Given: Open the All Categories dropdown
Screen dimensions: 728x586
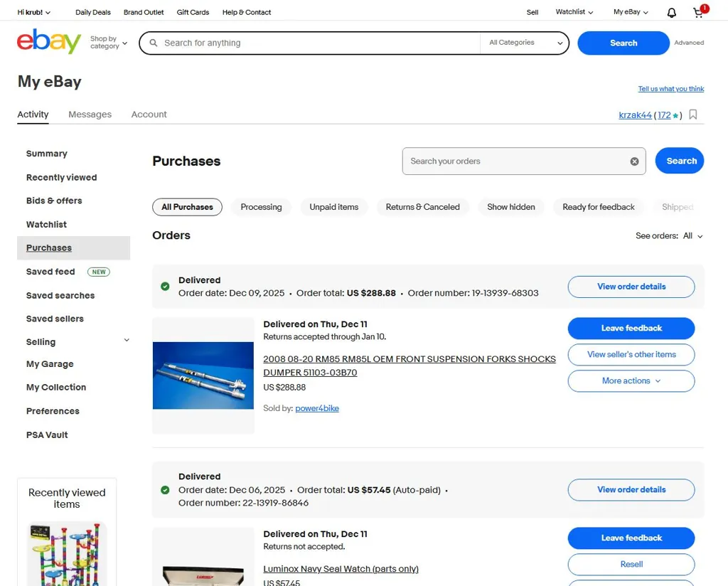Looking at the screenshot, I should pyautogui.click(x=525, y=43).
